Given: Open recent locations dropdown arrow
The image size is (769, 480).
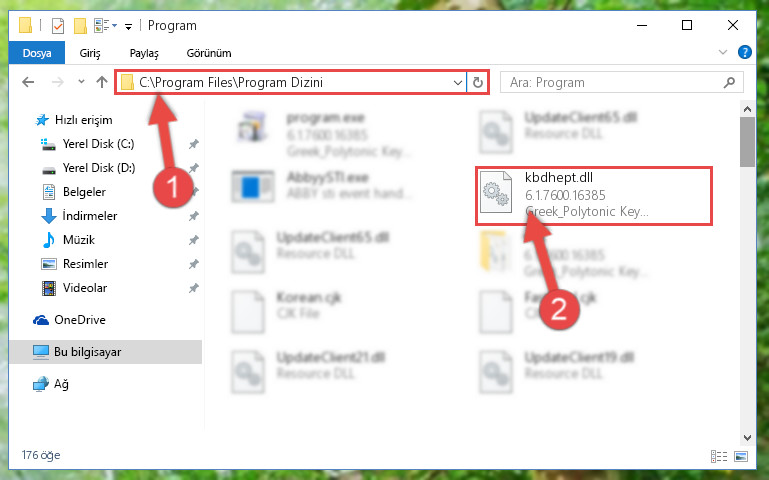Looking at the screenshot, I should [x=81, y=82].
